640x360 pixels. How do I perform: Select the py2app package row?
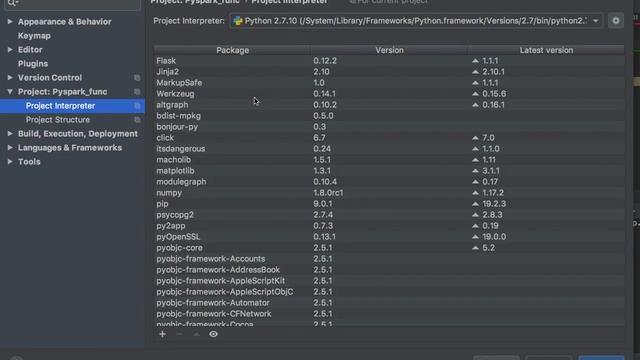point(389,226)
